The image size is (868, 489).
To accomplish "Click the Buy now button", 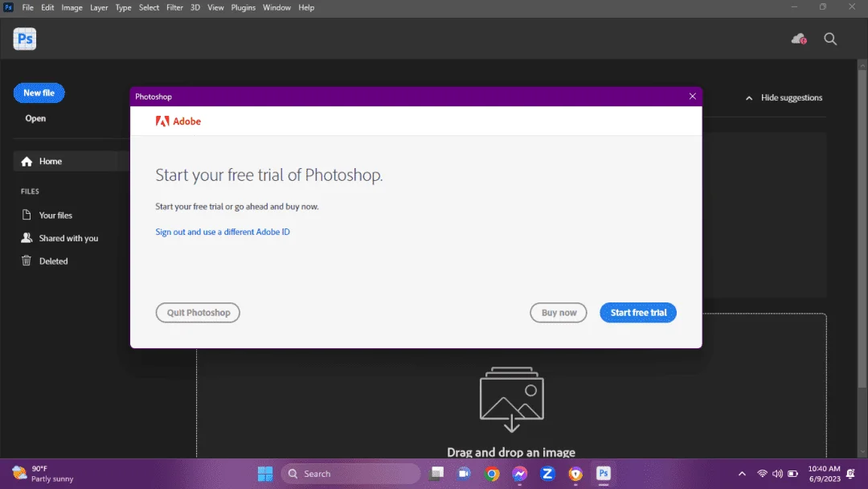I will click(559, 312).
